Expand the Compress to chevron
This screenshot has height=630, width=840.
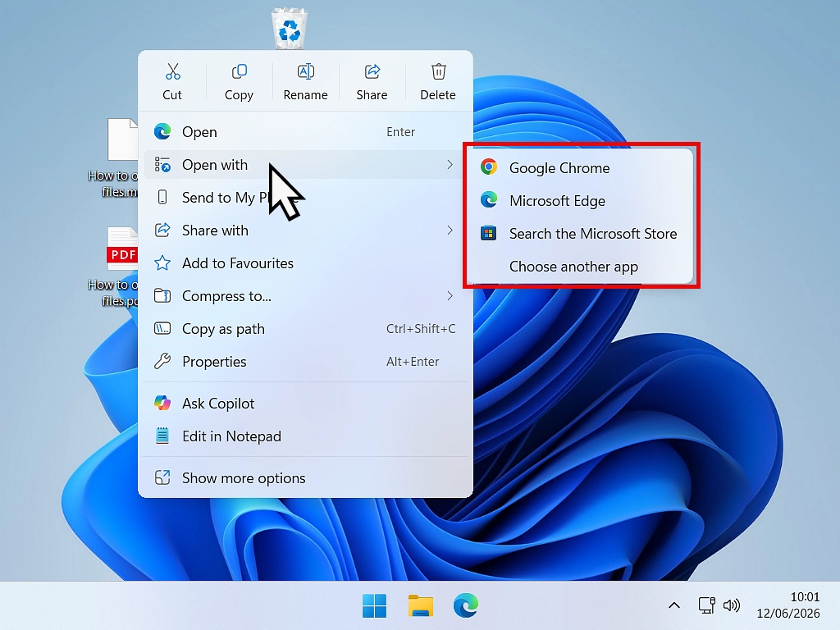pyautogui.click(x=450, y=295)
